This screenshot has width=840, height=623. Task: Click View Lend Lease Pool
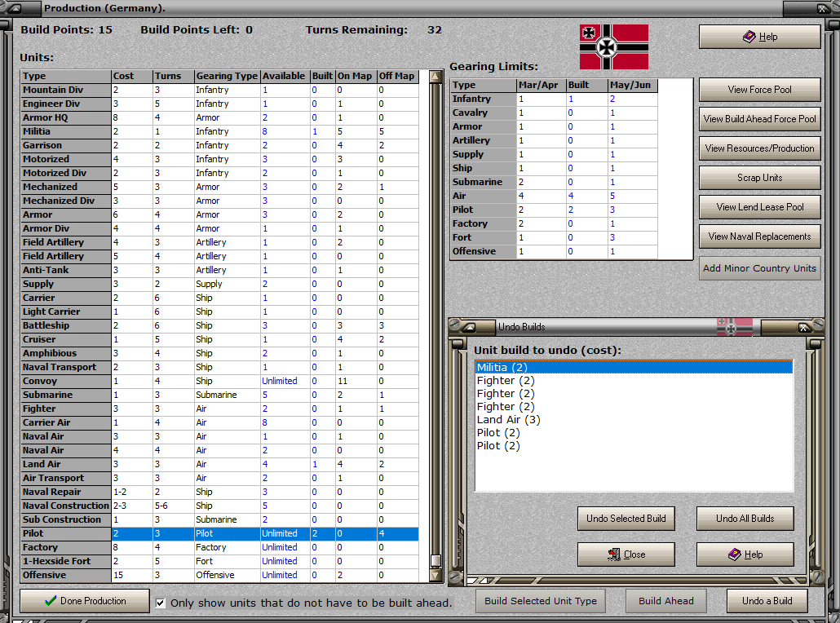click(x=759, y=207)
